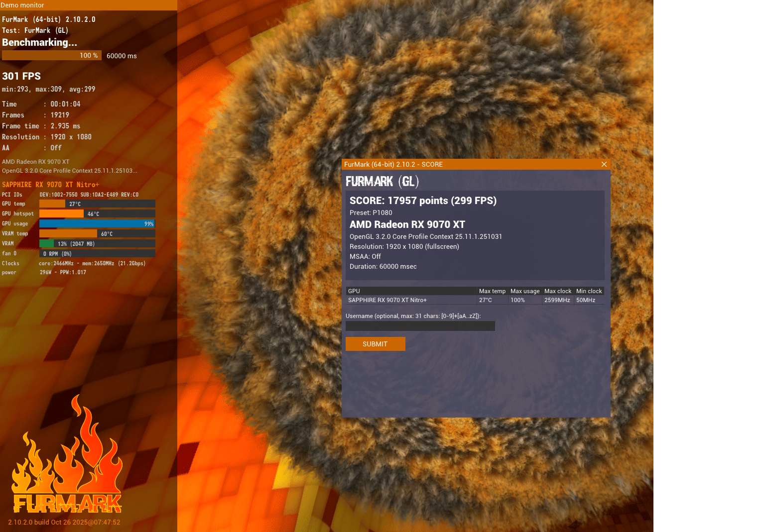
Task: Click the '60000 ms' label
Action: tap(122, 56)
